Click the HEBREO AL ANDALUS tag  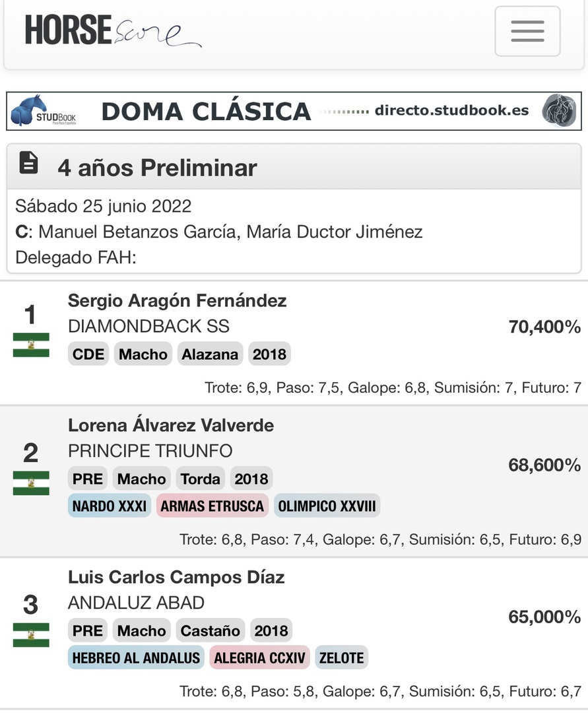pyautogui.click(x=135, y=658)
